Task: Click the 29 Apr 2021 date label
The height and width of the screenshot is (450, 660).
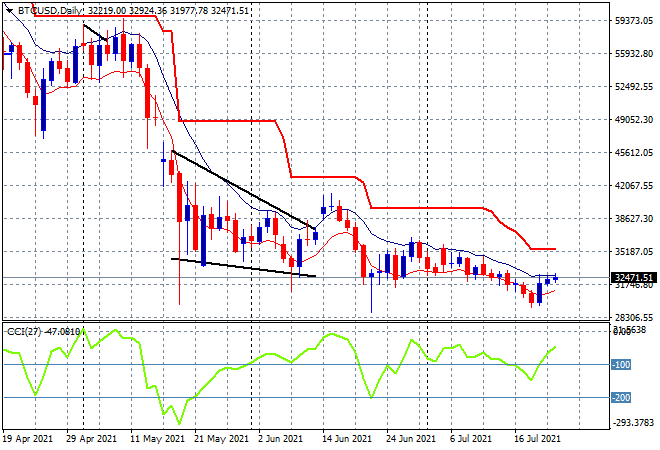Action: 91,439
